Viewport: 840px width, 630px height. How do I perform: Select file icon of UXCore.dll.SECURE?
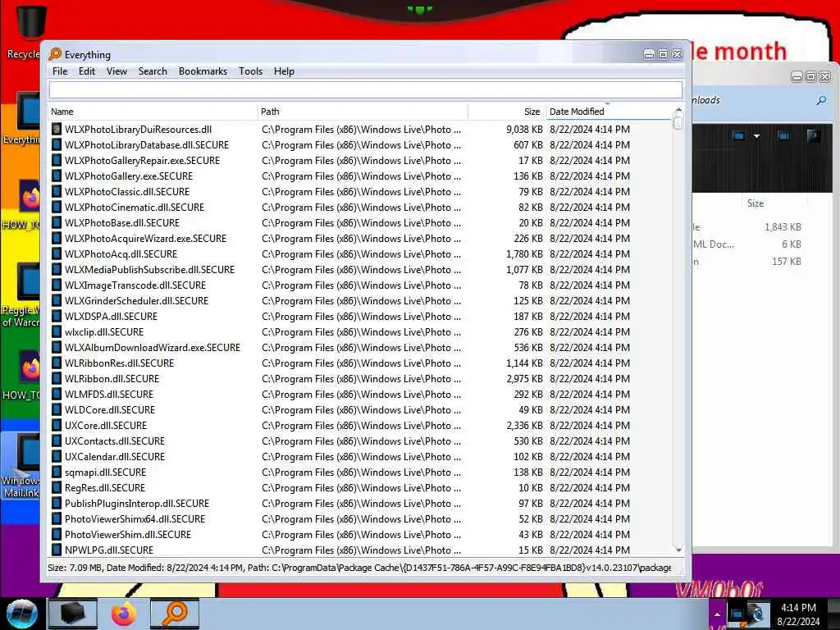tap(57, 426)
